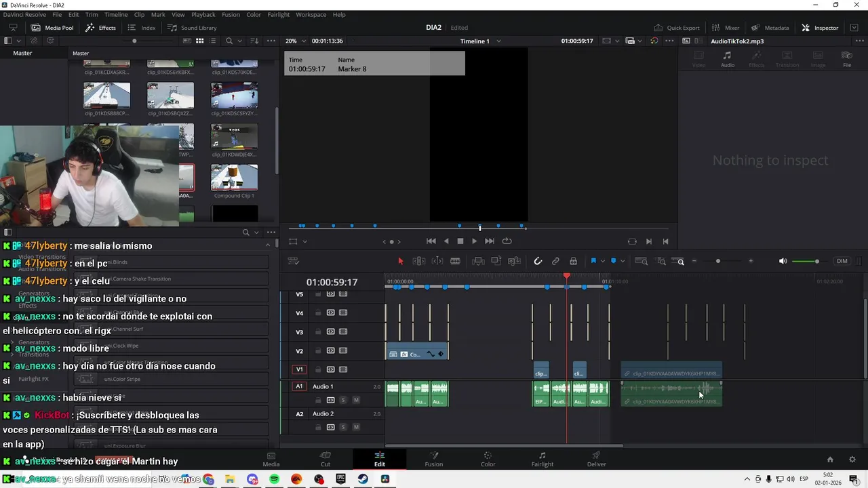Screen dimensions: 868x488
Task: Open the Workspace menu
Action: click(311, 14)
